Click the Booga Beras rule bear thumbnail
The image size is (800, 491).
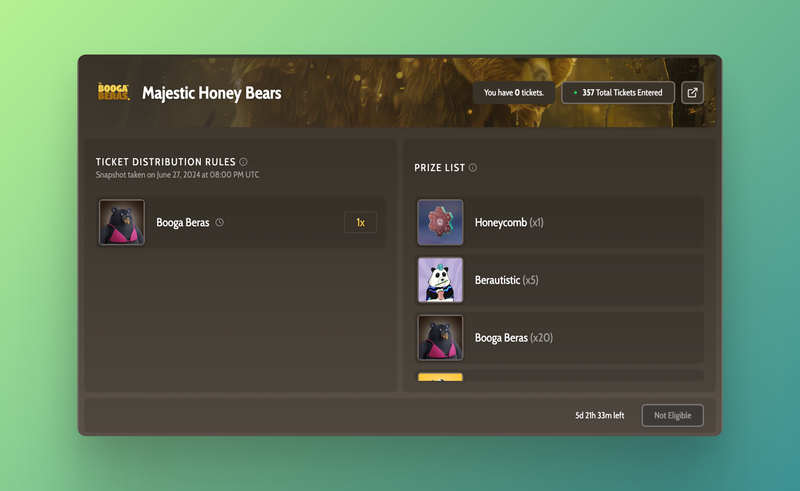(x=122, y=222)
